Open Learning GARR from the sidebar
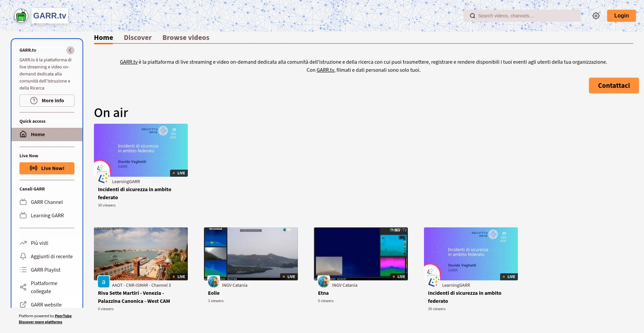Image resolution: width=644 pixels, height=333 pixels. [47, 215]
